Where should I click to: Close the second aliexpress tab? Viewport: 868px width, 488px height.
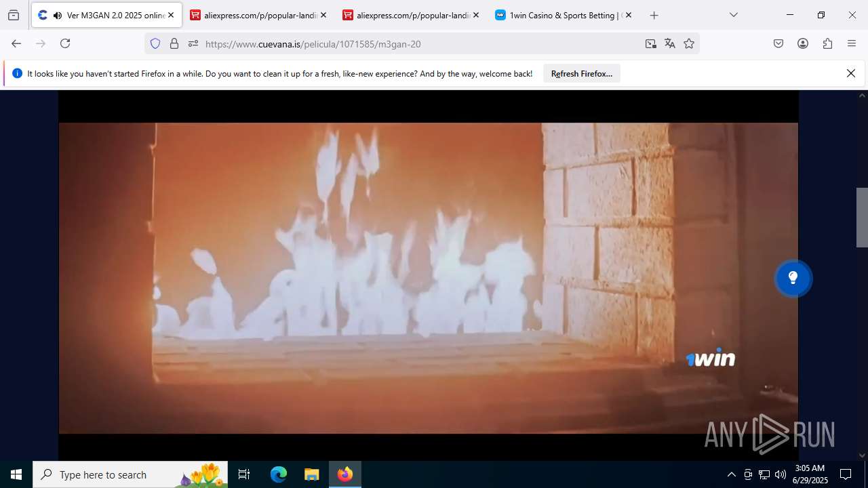(476, 15)
